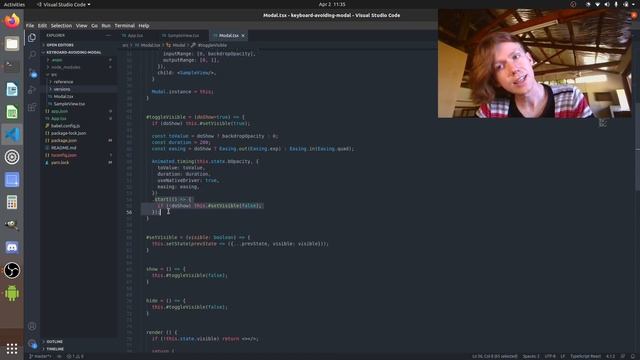
Task: Open the Selection menu
Action: [x=61, y=25]
